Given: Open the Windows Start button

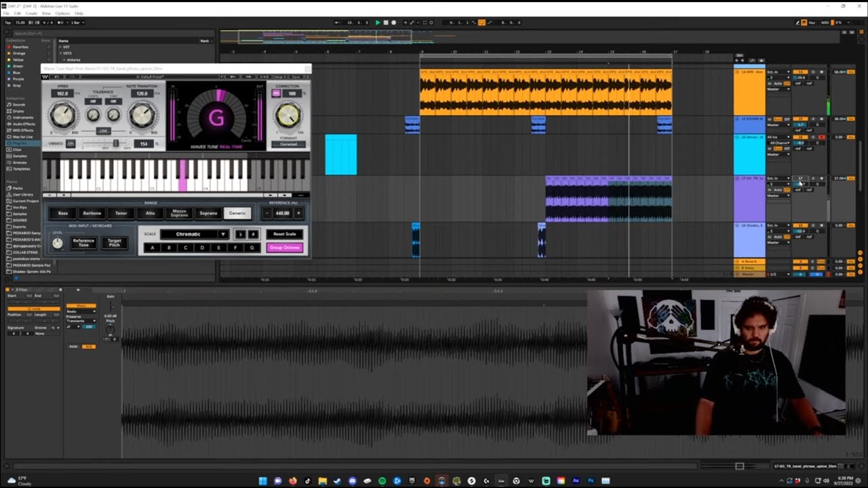Looking at the screenshot, I should (262, 481).
